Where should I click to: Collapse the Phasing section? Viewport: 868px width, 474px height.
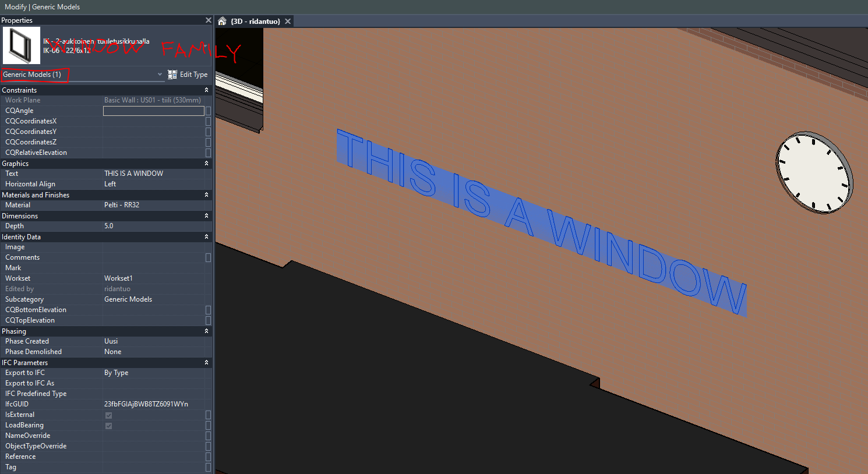(206, 331)
